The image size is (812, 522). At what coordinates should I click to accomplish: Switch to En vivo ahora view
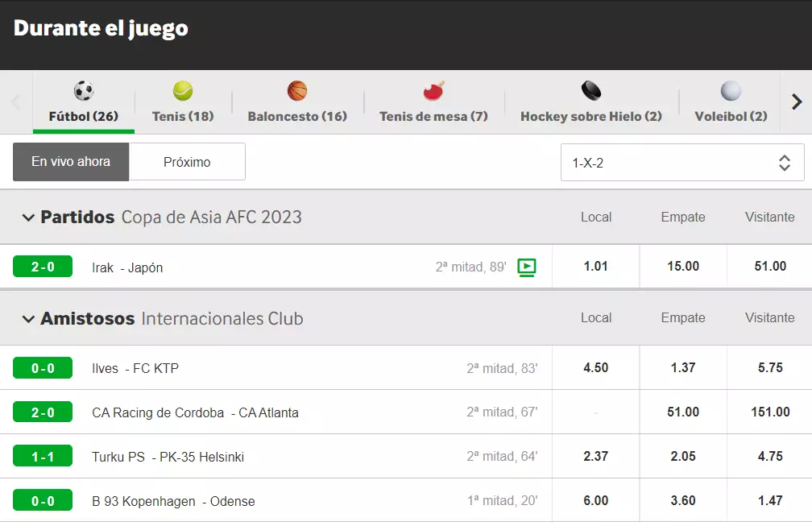pos(71,162)
